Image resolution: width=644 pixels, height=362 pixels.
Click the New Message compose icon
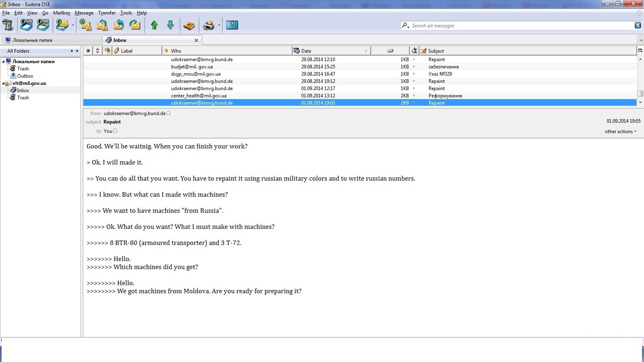86,25
